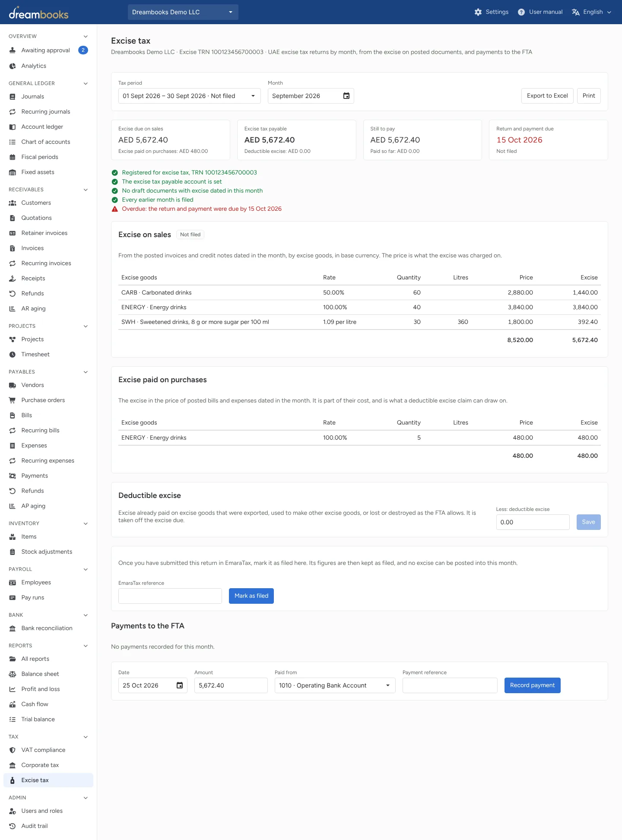Click the Vendors truck icon
This screenshot has width=622, height=840.
point(13,385)
